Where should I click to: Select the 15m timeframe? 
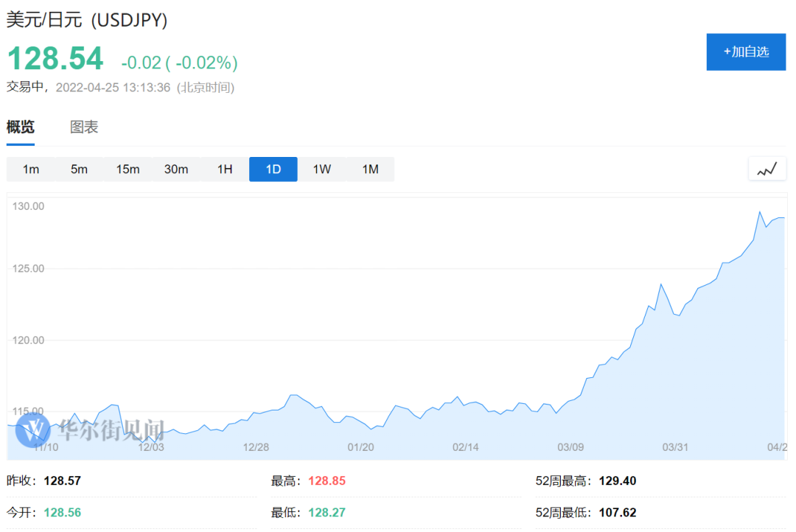(x=128, y=169)
